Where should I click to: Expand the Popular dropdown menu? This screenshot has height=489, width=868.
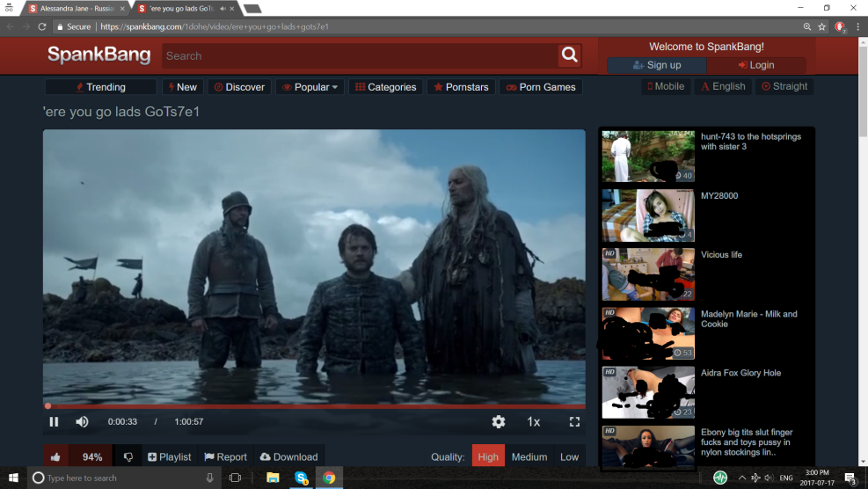[310, 87]
